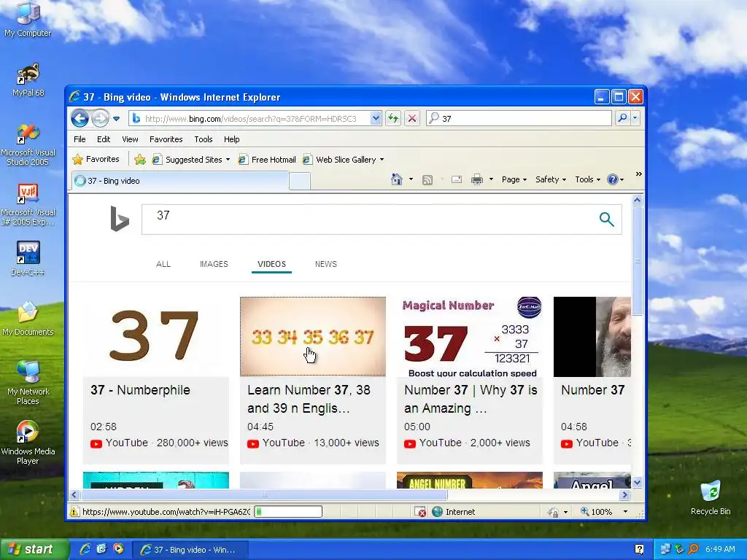Click the command bar overflow chevron
747x560 pixels.
[638, 174]
